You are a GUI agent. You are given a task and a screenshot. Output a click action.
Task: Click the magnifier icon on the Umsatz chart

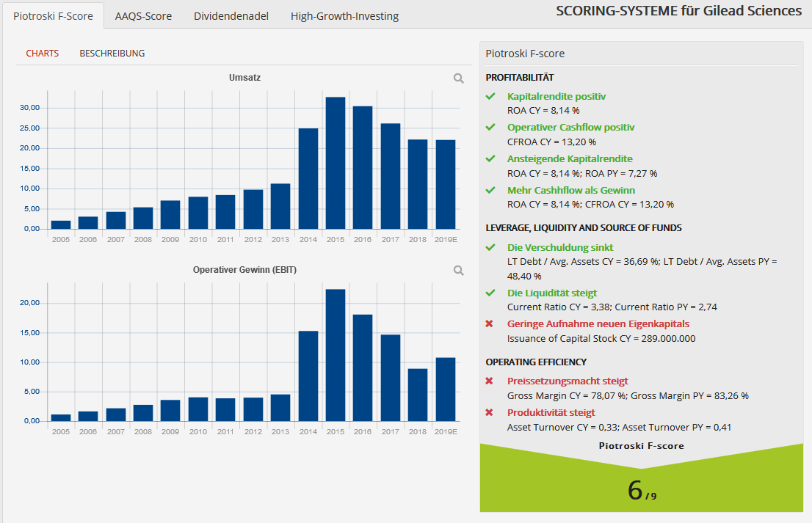458,78
